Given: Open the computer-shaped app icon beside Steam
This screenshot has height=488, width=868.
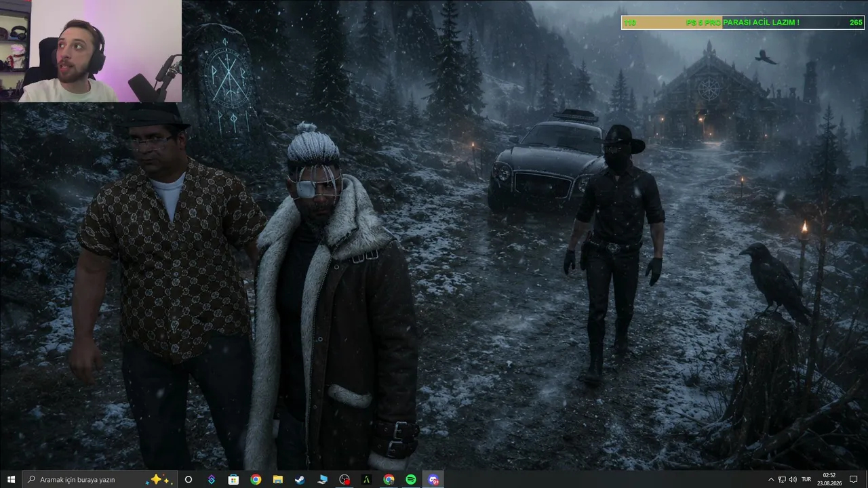Looking at the screenshot, I should [322, 479].
